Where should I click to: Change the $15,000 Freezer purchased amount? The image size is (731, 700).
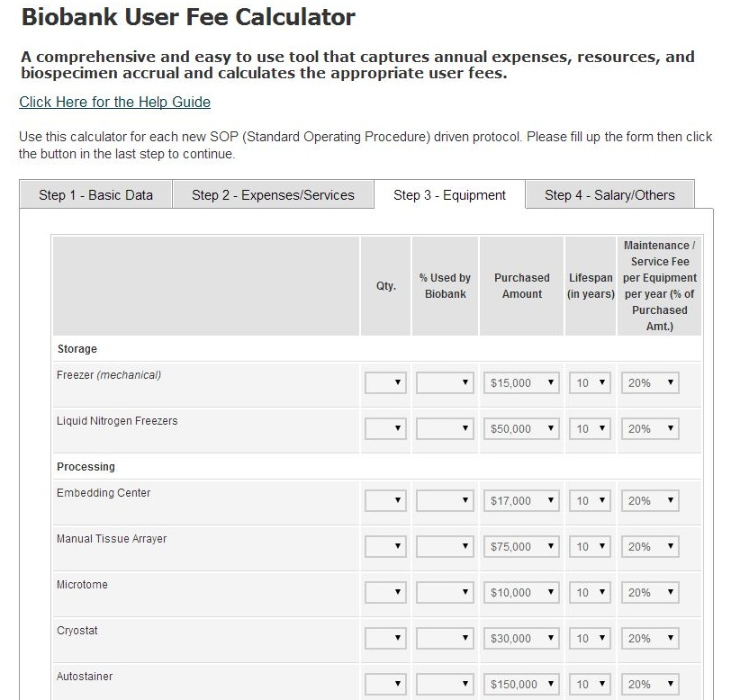coord(521,383)
